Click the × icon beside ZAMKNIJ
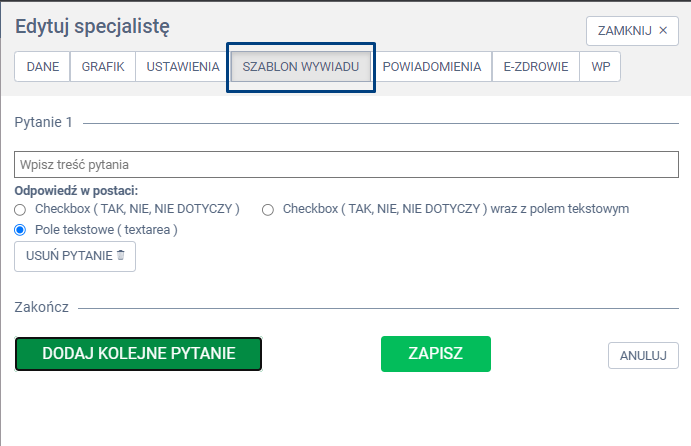Image resolution: width=691 pixels, height=446 pixels. (x=662, y=31)
